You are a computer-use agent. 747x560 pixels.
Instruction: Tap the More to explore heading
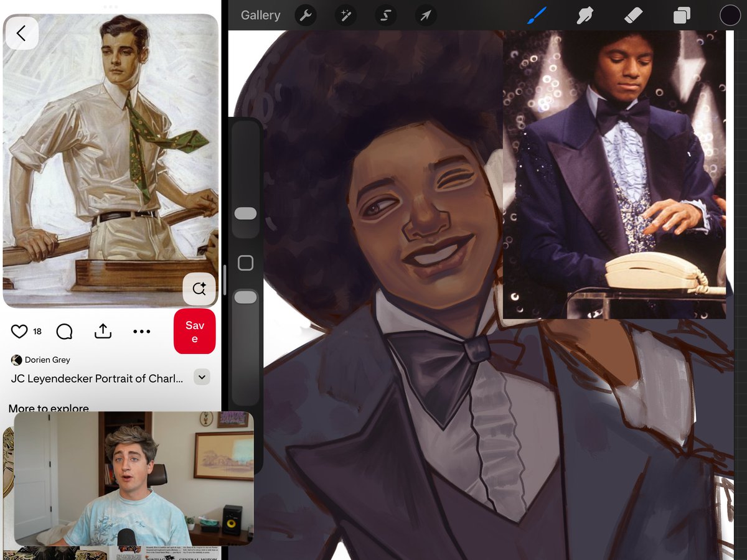(49, 408)
